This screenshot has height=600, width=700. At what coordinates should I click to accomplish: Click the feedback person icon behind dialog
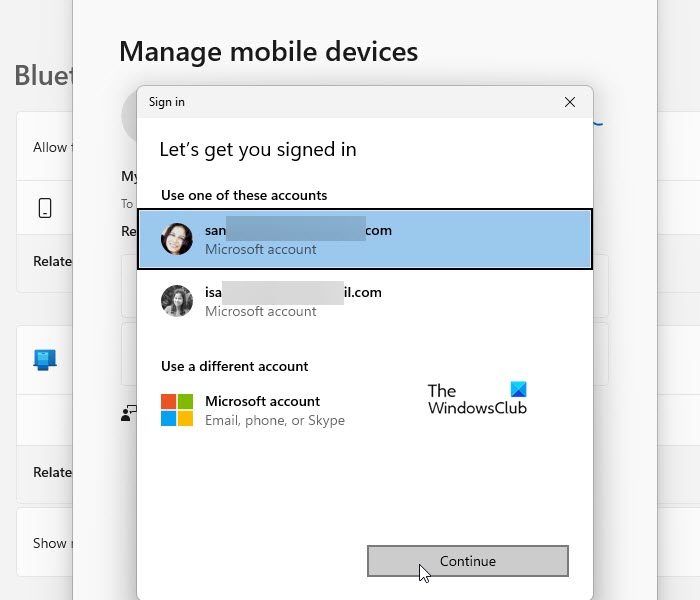point(129,413)
